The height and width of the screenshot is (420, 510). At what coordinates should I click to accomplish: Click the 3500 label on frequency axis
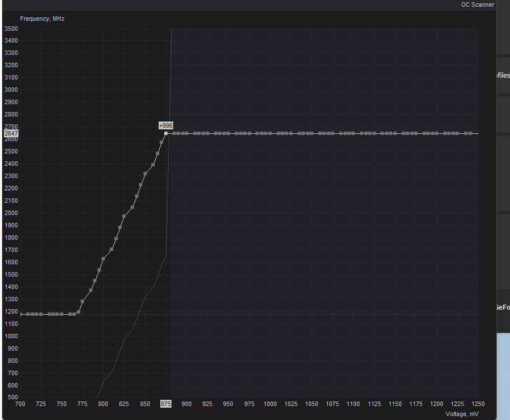(11, 29)
